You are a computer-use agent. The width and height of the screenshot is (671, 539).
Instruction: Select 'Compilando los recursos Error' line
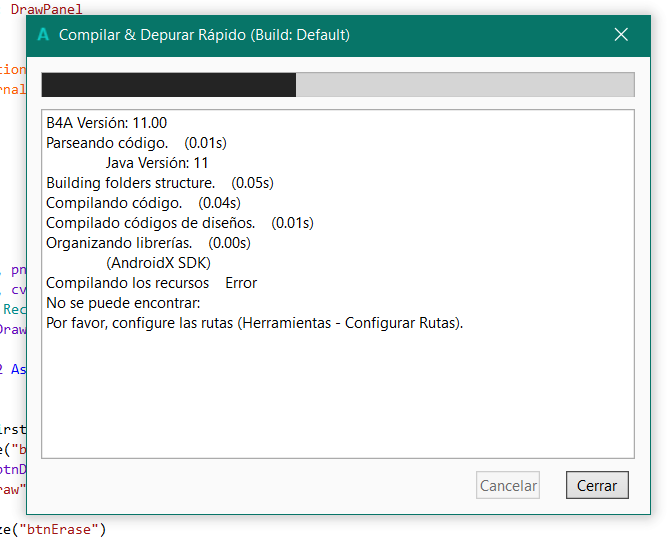click(x=151, y=283)
